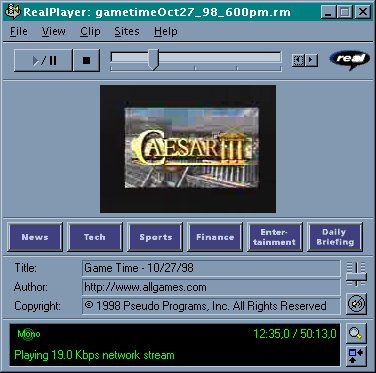Click the Title field text
The width and height of the screenshot is (376, 373).
point(211,268)
